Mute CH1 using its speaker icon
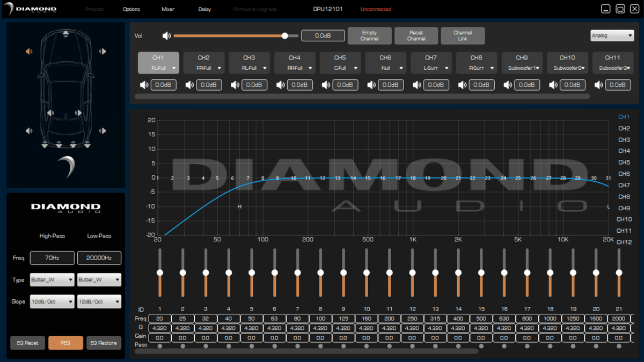 click(144, 85)
